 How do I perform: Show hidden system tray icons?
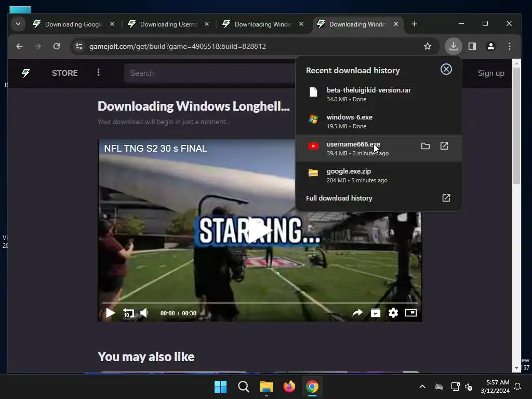[x=422, y=387]
